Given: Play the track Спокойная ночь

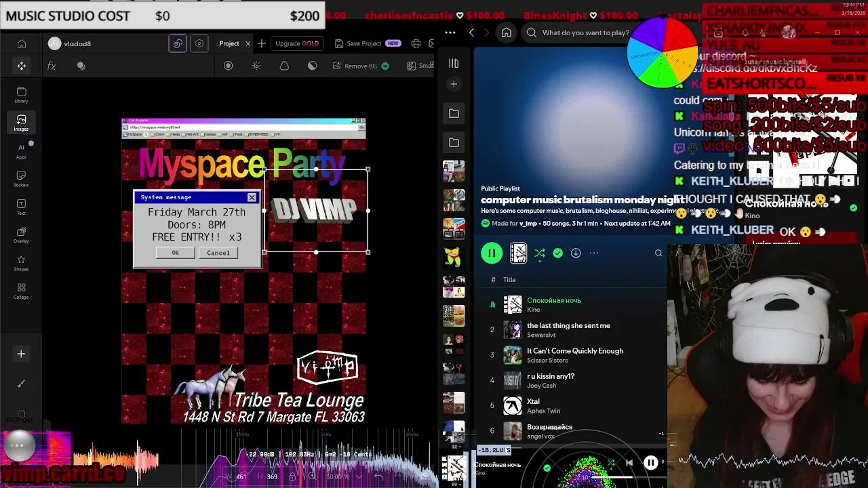Looking at the screenshot, I should (554, 300).
